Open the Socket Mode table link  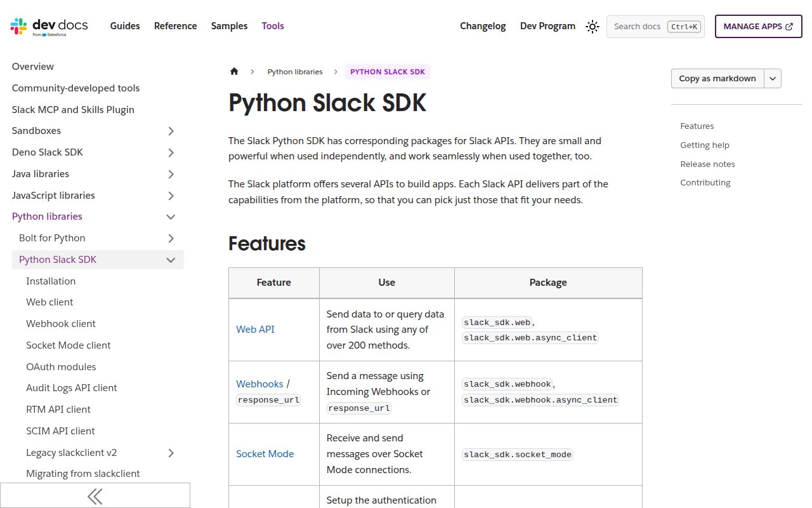pyautogui.click(x=265, y=454)
